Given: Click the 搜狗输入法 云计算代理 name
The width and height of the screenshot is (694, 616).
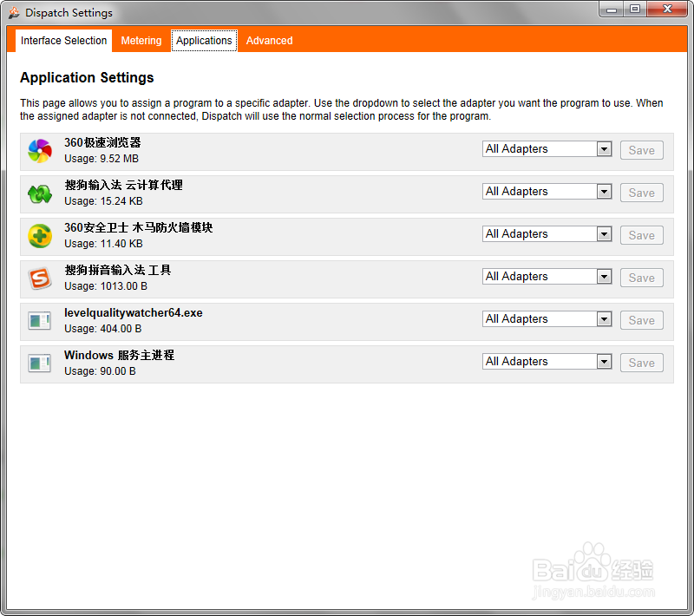Looking at the screenshot, I should point(123,185).
